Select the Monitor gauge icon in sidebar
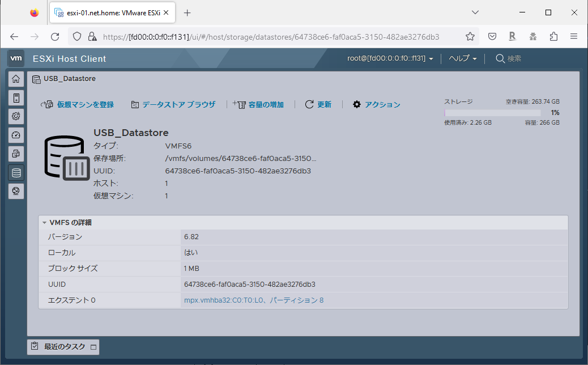The width and height of the screenshot is (588, 365). [16, 135]
